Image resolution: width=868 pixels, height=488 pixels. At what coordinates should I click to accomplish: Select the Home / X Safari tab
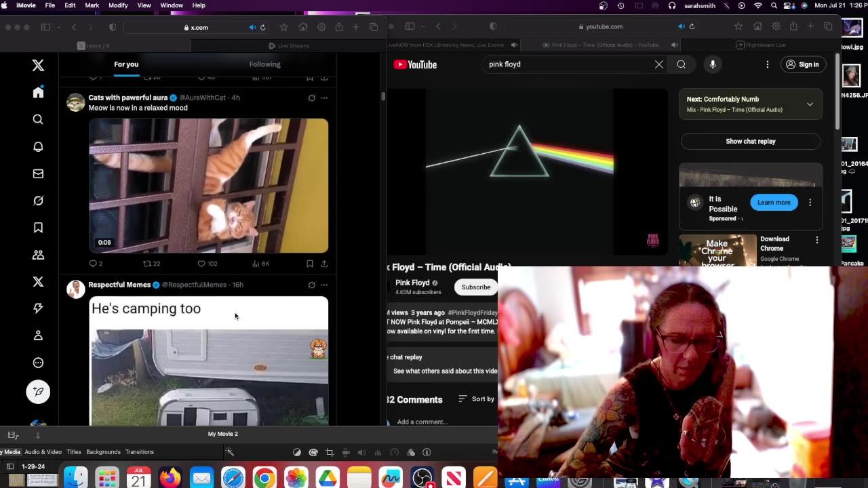point(95,45)
